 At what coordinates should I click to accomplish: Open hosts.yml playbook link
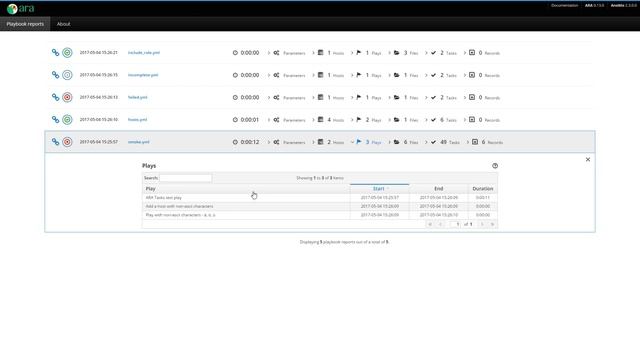[137, 120]
